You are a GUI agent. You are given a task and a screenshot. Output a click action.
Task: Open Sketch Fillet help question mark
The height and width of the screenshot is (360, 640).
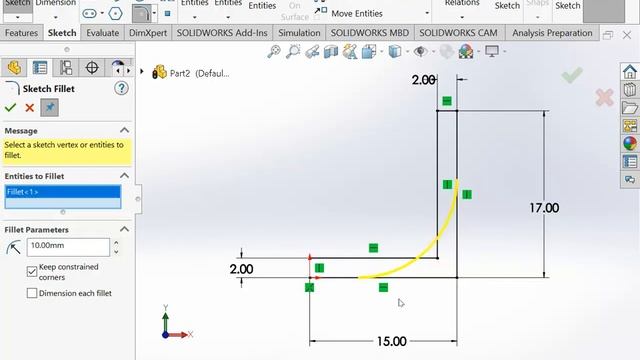point(121,88)
